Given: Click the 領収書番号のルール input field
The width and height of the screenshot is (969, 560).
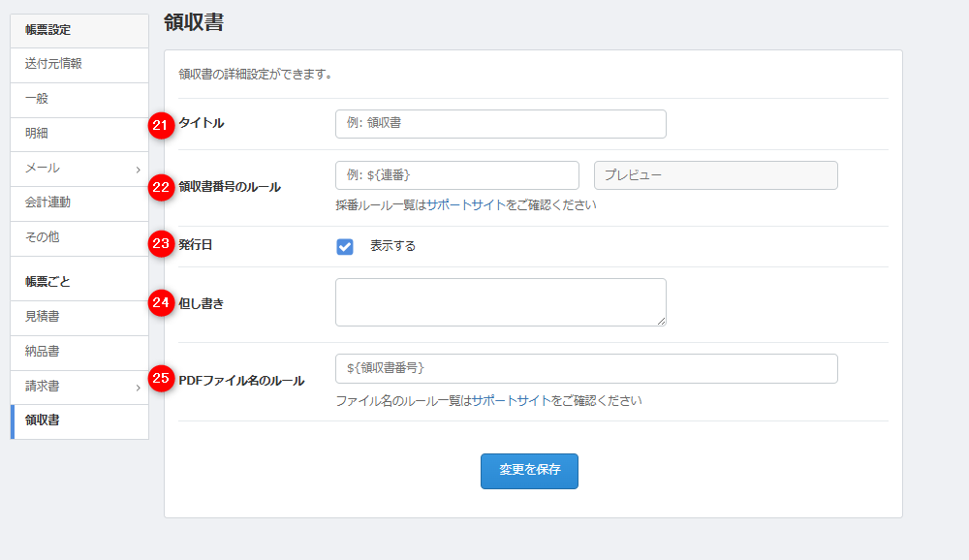Looking at the screenshot, I should (x=456, y=175).
